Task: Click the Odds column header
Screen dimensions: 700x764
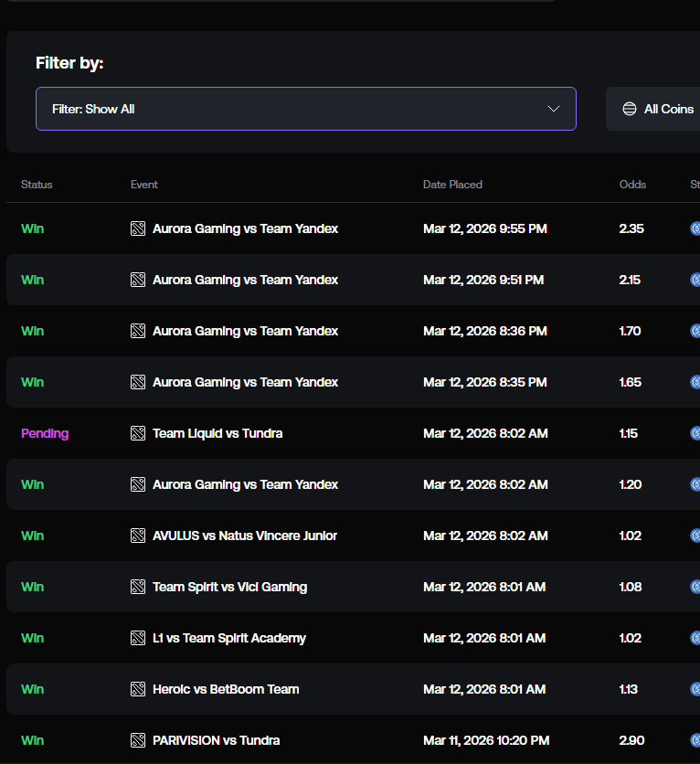Action: [632, 185]
